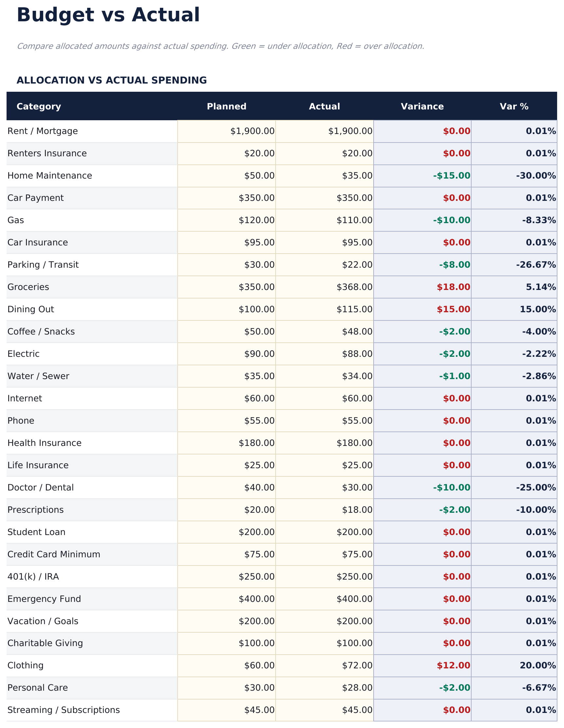Select the Student Loan planned amount cell

(x=226, y=532)
